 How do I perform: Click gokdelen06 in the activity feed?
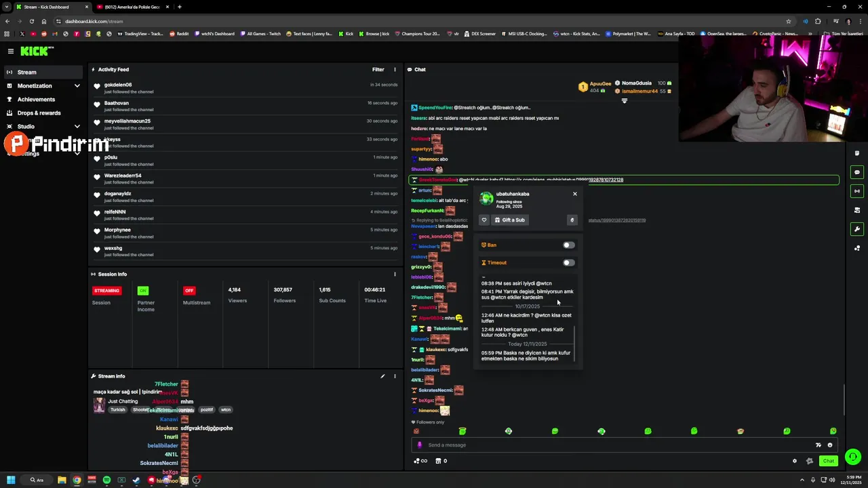click(x=118, y=85)
